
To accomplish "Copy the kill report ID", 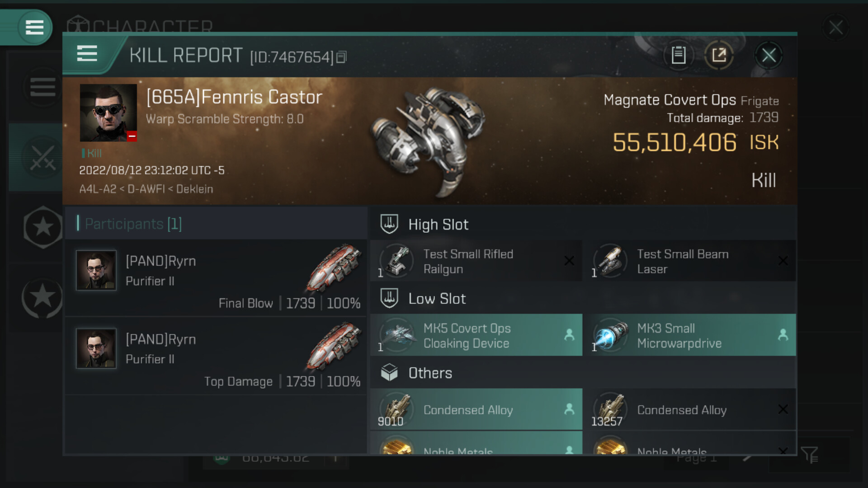I will tap(342, 57).
